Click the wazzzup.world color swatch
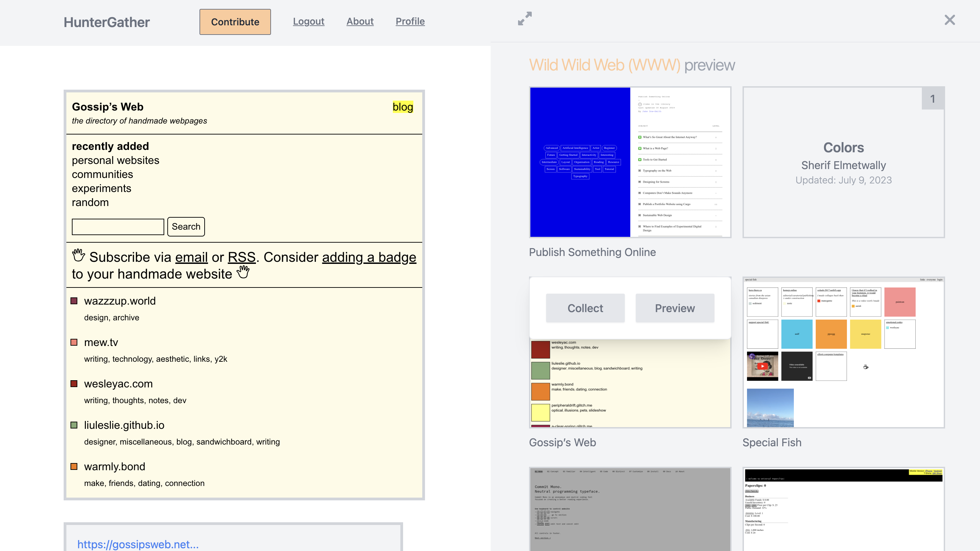Image resolution: width=980 pixels, height=551 pixels. (74, 300)
